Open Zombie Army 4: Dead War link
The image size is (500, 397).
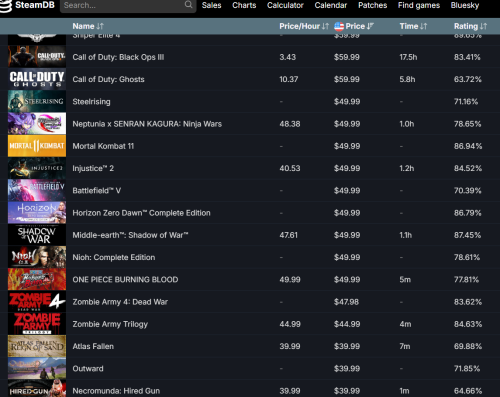click(120, 302)
